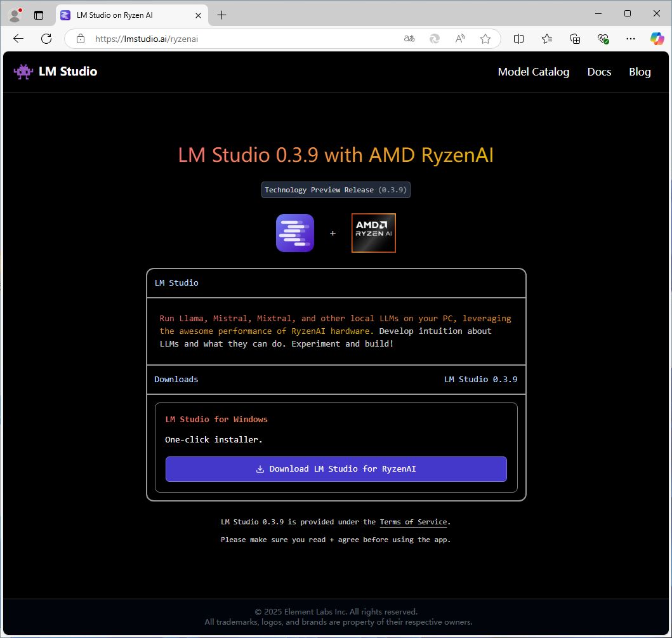Click the Technology Preview Release badge
The image size is (672, 638).
(336, 190)
